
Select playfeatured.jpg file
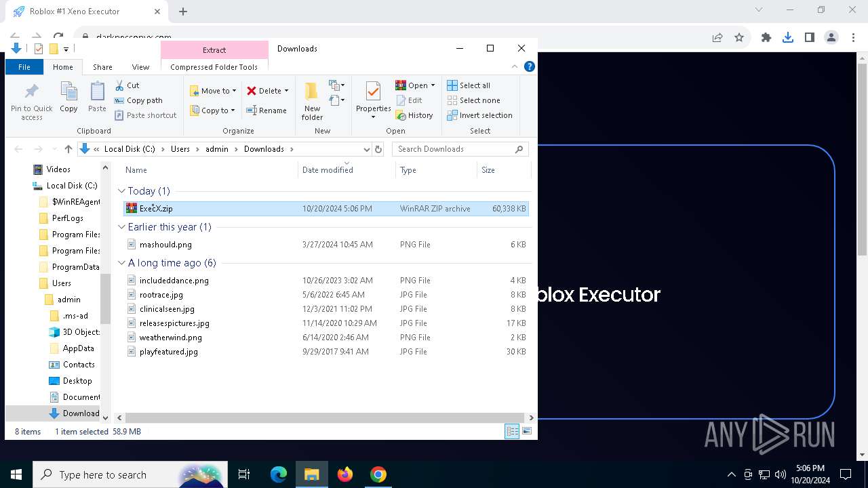(x=326, y=352)
